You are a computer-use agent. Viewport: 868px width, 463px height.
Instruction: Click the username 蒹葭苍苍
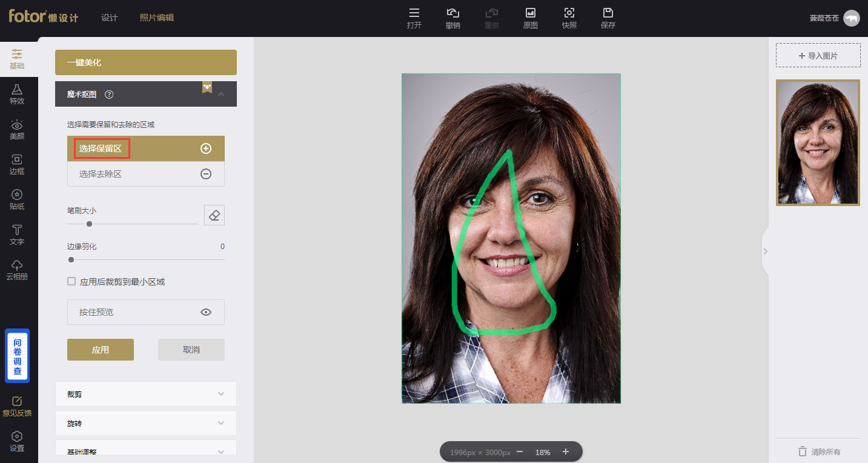pyautogui.click(x=824, y=18)
